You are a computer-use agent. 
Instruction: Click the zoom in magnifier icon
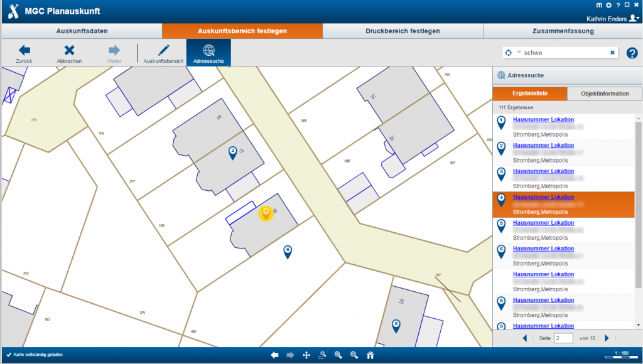pos(338,355)
